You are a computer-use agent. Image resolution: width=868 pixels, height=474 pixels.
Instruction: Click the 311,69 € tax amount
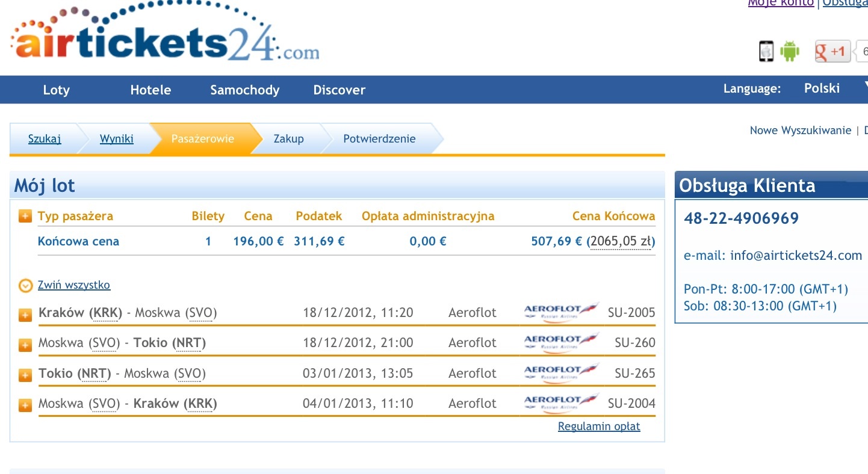tap(319, 242)
